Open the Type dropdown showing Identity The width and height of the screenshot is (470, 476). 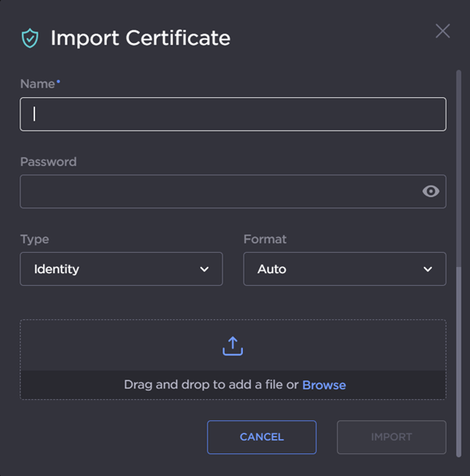(121, 269)
